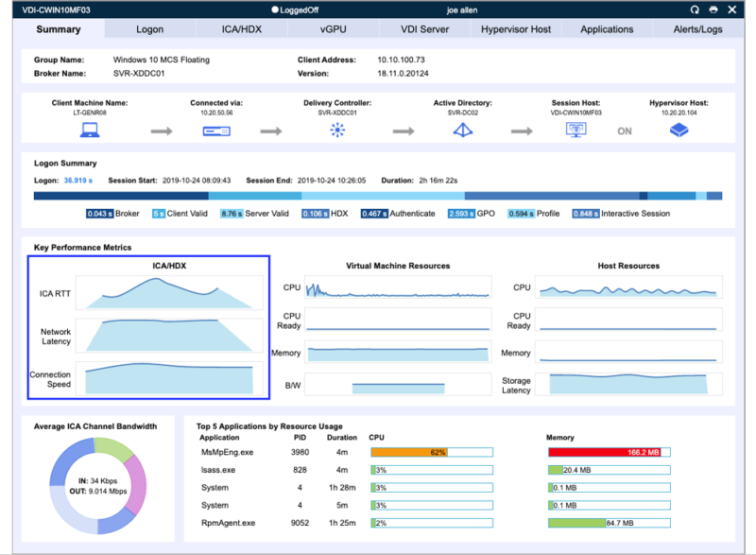
Task: Click the Windows 10 MCS Floating group name
Action: (x=162, y=60)
